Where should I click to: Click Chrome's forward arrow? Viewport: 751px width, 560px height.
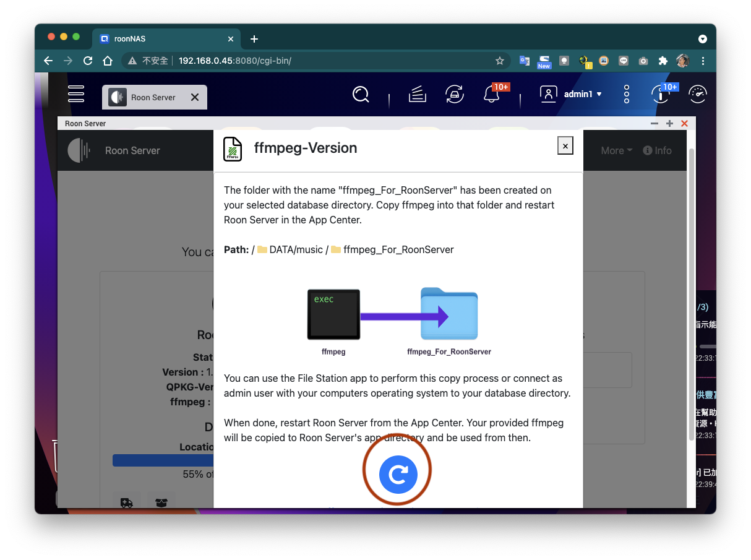pos(68,61)
